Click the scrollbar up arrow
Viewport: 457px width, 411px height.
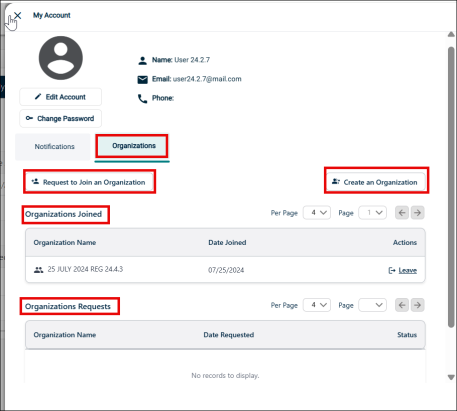click(451, 34)
